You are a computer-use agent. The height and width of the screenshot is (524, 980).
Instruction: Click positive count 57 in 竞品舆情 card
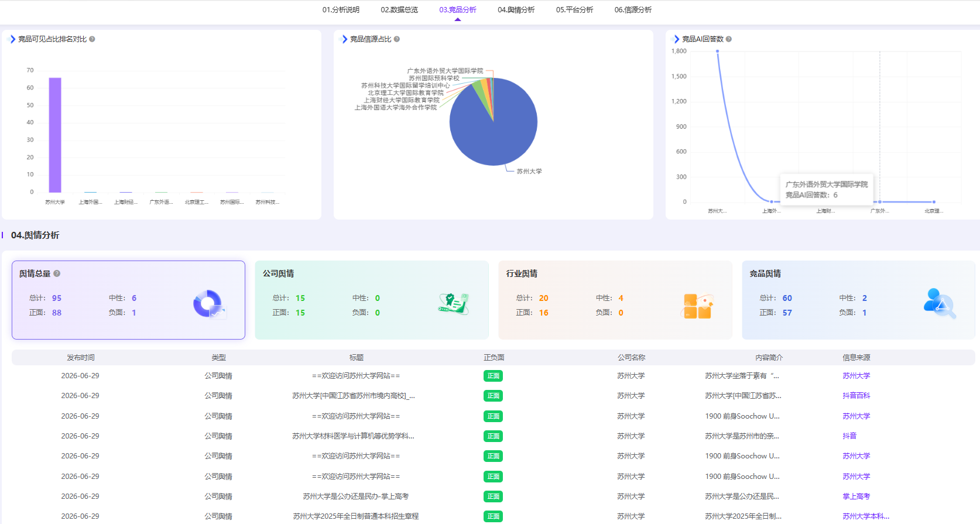787,313
